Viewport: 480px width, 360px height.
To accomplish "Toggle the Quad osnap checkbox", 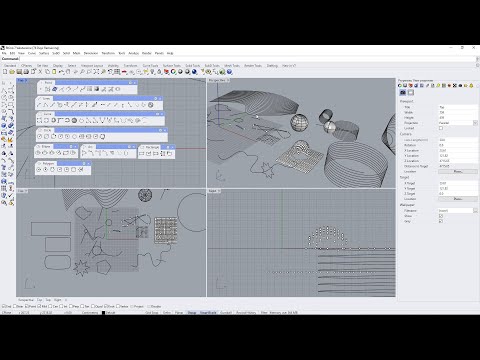I will (93, 306).
